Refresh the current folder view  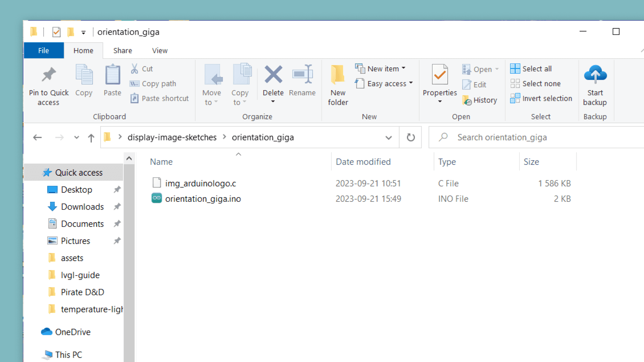tap(411, 137)
